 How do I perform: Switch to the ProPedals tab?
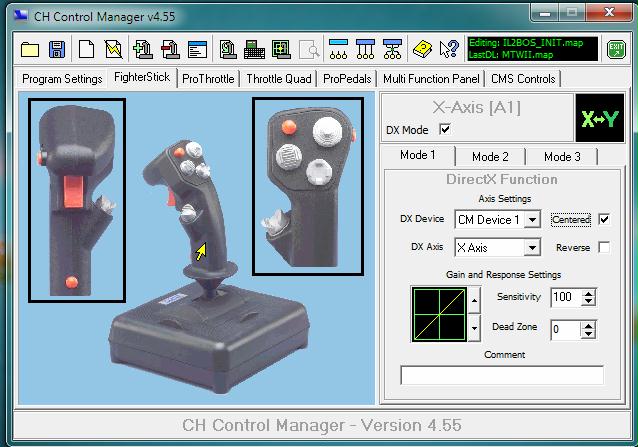click(347, 79)
